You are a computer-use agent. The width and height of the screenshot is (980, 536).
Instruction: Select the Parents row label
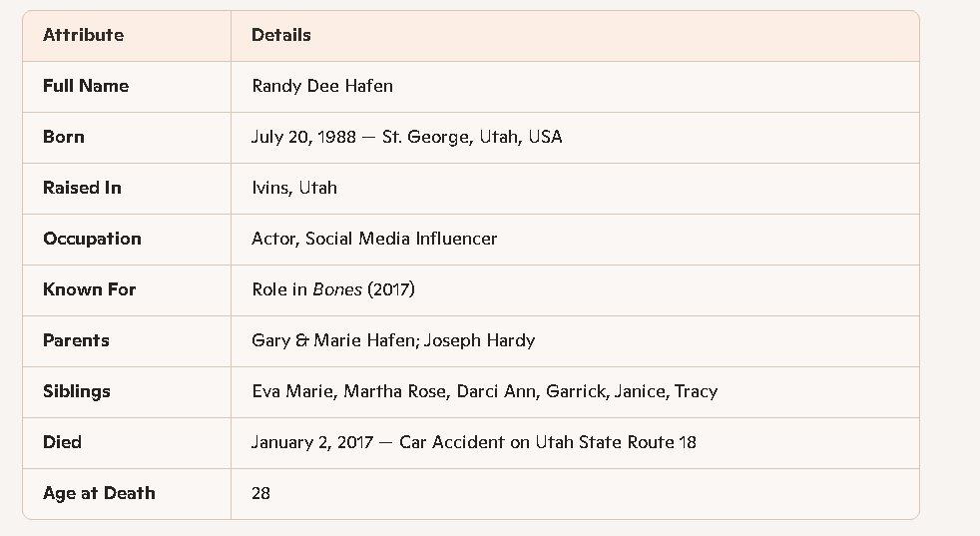(76, 340)
